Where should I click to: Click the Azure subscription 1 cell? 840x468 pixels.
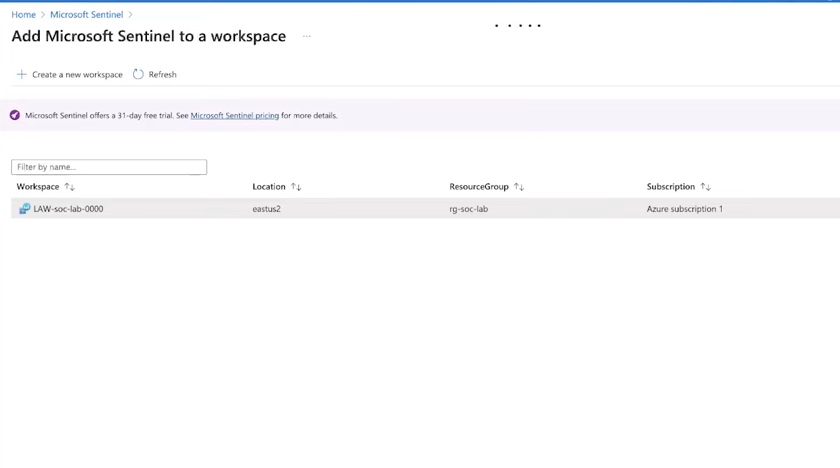point(685,209)
